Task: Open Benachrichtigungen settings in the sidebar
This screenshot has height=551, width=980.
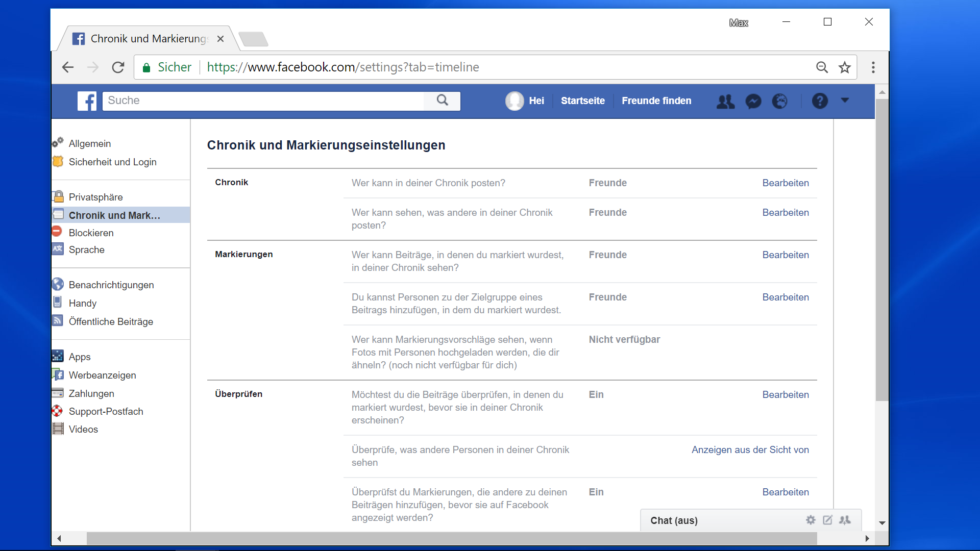Action: [111, 285]
